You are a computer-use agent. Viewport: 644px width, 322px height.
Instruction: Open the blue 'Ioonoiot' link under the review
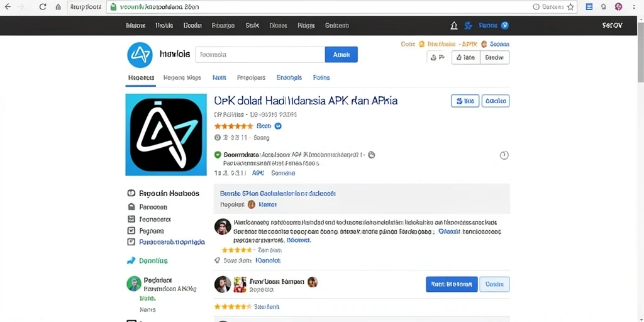coord(268,260)
